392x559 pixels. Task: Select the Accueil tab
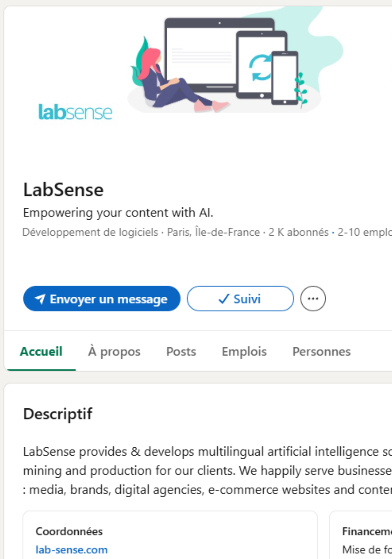pyautogui.click(x=41, y=352)
